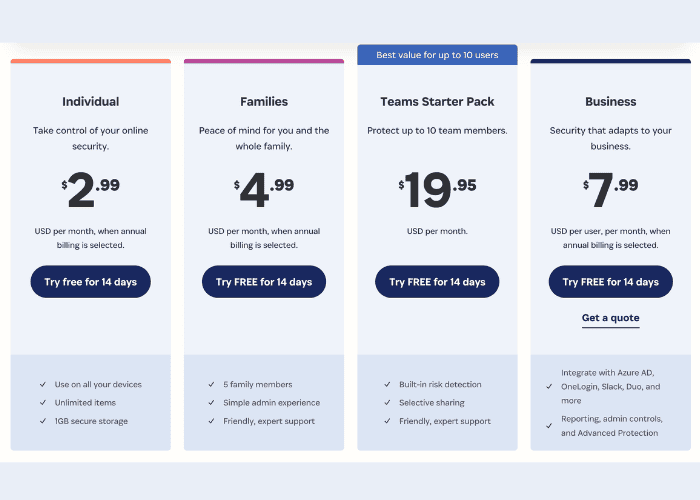Viewport: 700px width, 500px height.
Task: Click the Families plan title
Action: click(264, 101)
